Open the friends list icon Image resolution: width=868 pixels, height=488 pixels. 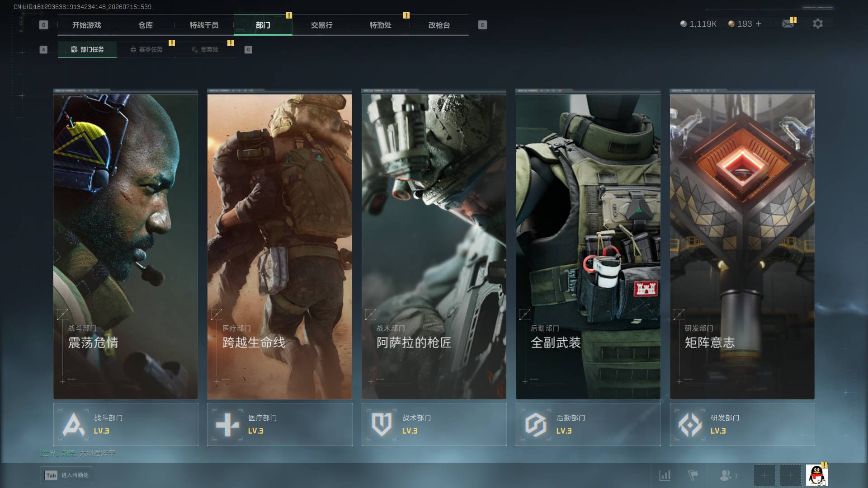pyautogui.click(x=725, y=475)
